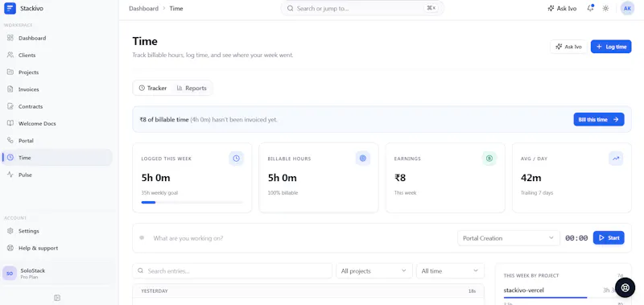Open the SoloStack Pro Plan workspace switcher

click(57, 274)
